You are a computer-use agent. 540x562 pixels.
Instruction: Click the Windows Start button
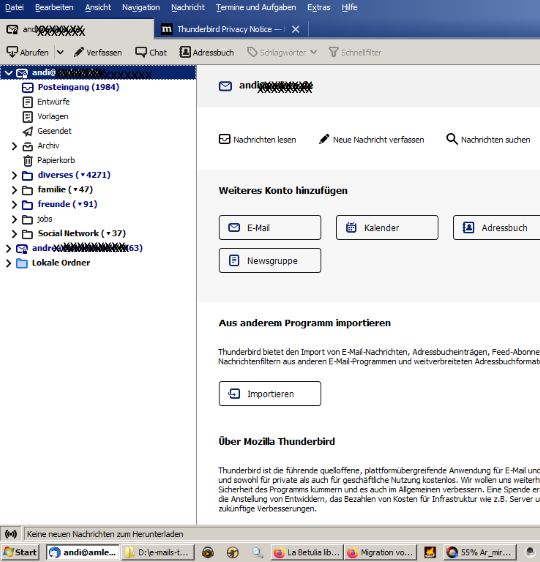(x=21, y=552)
